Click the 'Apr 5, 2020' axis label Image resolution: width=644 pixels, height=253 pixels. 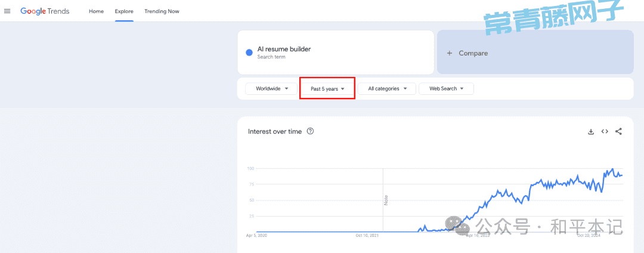click(x=256, y=236)
